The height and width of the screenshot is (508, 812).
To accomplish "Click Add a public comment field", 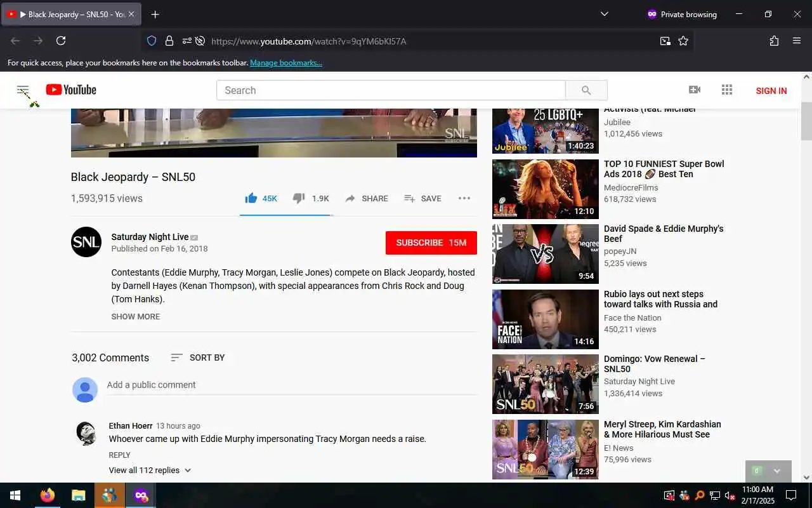I will pyautogui.click(x=292, y=385).
